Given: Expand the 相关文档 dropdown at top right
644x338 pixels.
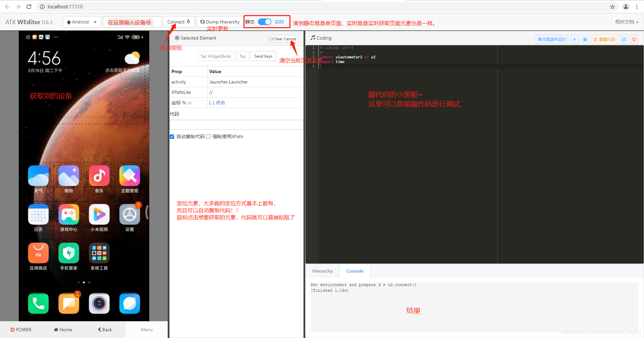Looking at the screenshot, I should click(x=627, y=22).
